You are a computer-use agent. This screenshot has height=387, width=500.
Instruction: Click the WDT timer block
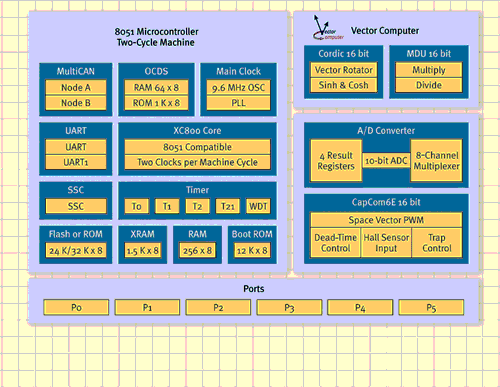pyautogui.click(x=258, y=206)
